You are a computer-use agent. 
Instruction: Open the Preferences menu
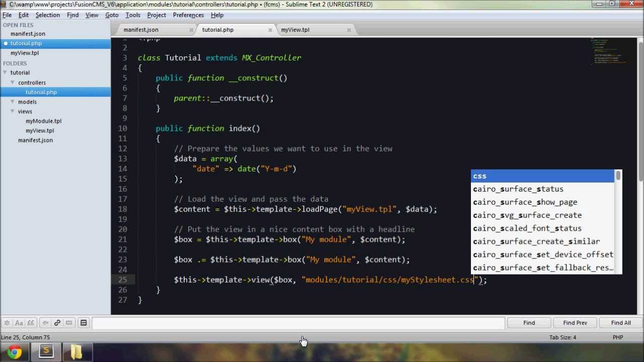click(188, 15)
